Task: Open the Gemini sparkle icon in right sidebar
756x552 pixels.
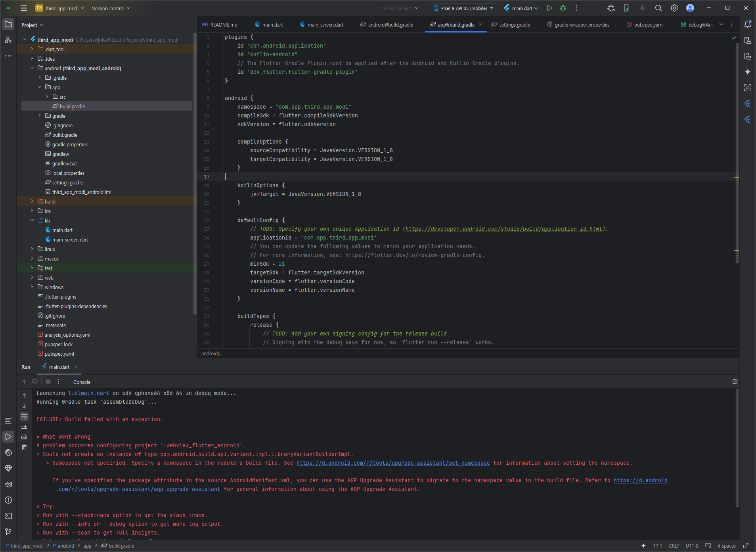Action: tap(748, 72)
